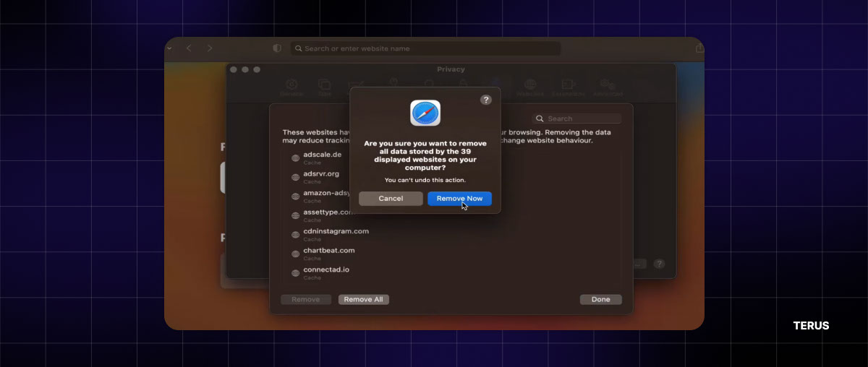Image resolution: width=868 pixels, height=367 pixels.
Task: Click Safari's address bar search field
Action: pyautogui.click(x=425, y=48)
